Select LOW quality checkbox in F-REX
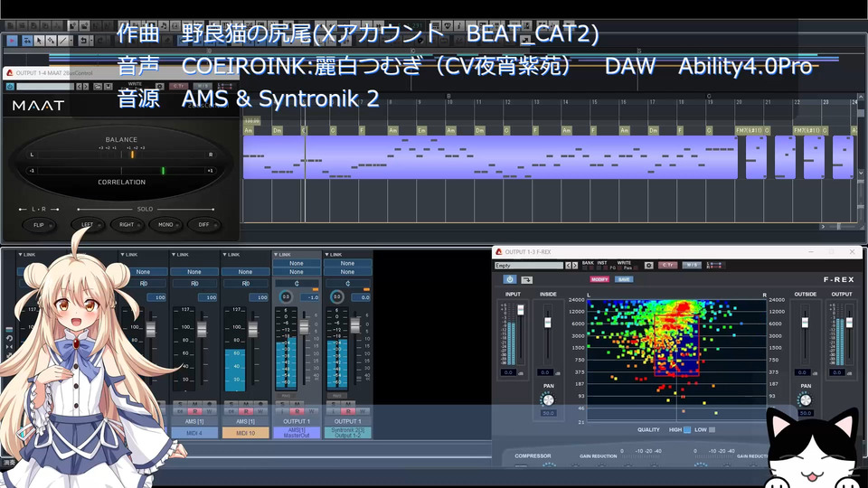Viewport: 868px width, 488px height. (712, 429)
